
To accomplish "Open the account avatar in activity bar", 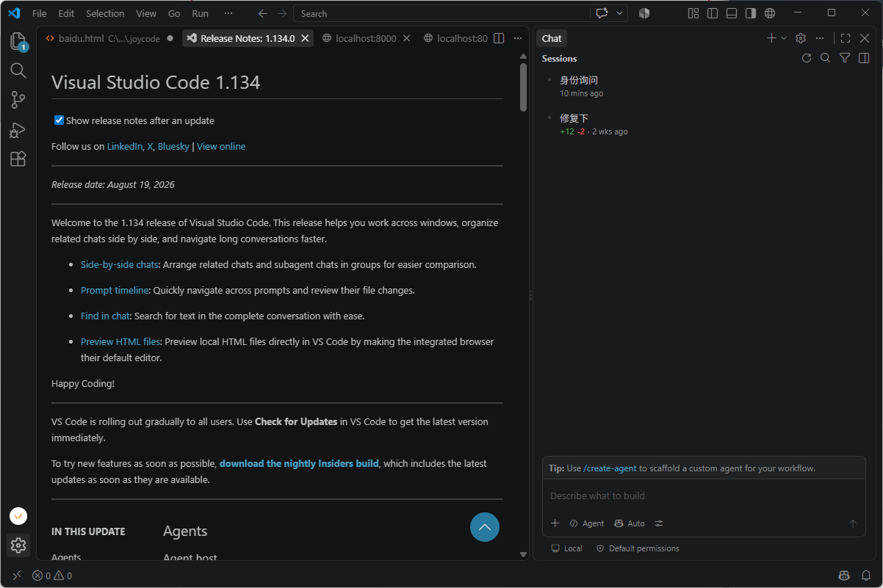I will 18,516.
